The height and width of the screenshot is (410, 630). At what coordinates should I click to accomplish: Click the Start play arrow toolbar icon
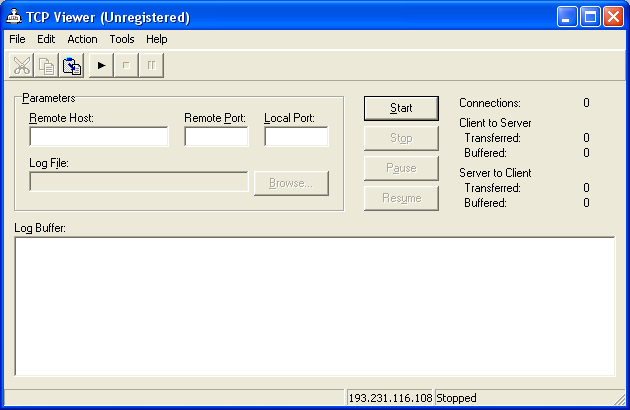[x=101, y=66]
